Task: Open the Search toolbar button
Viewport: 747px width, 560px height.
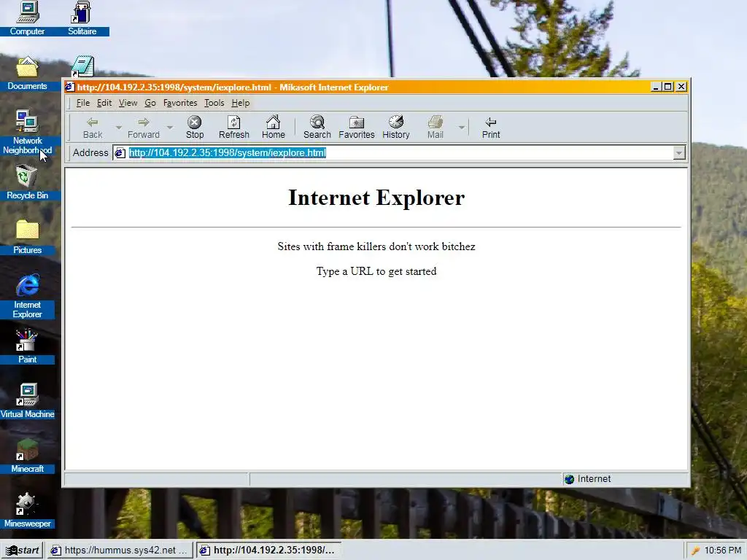Action: 317,128
